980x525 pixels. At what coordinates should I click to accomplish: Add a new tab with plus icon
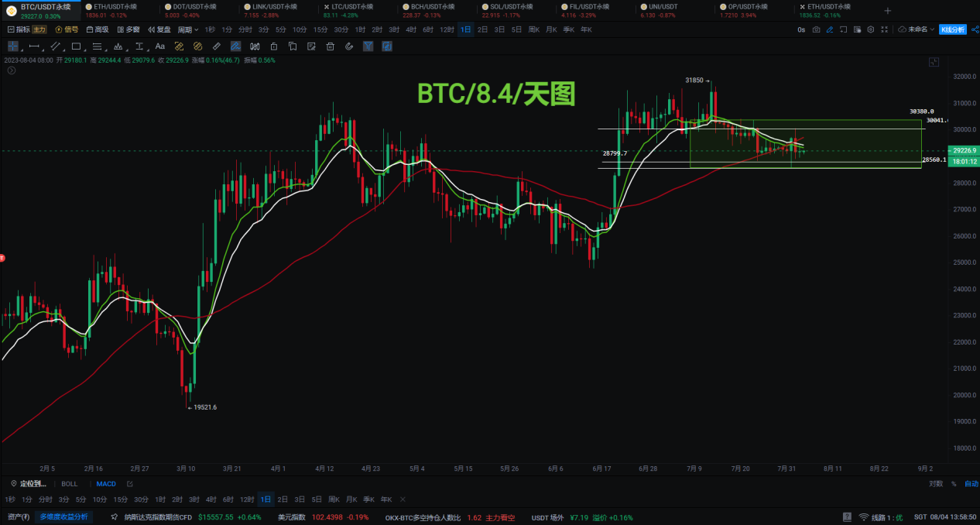[x=888, y=11]
